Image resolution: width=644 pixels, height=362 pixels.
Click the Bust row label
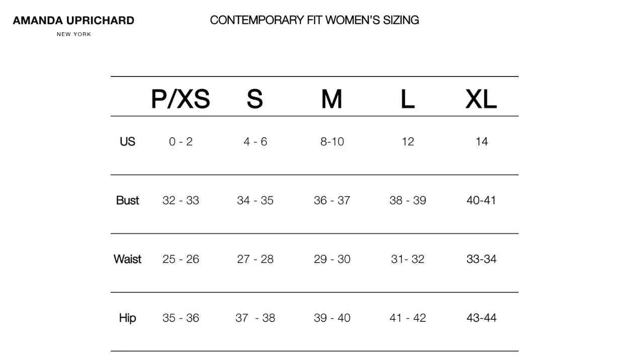click(127, 200)
